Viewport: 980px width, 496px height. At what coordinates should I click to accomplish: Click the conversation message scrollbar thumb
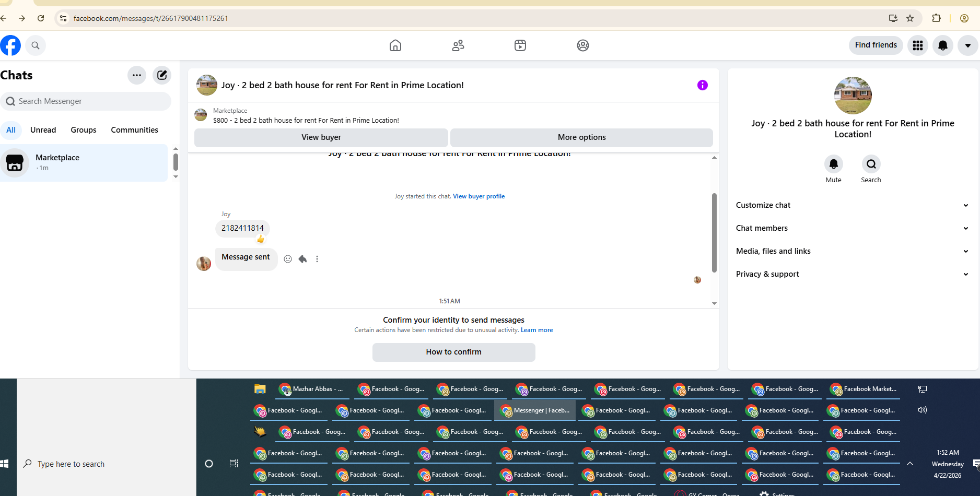pos(714,232)
